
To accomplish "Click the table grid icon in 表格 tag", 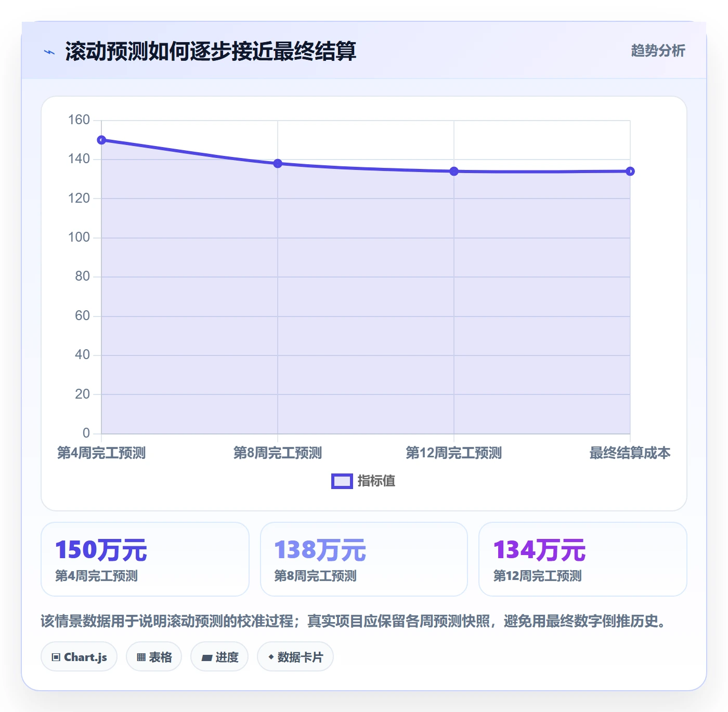I will 141,657.
